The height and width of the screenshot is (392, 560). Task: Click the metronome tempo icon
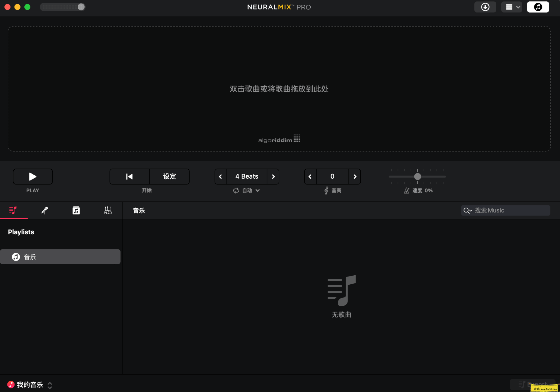(407, 190)
